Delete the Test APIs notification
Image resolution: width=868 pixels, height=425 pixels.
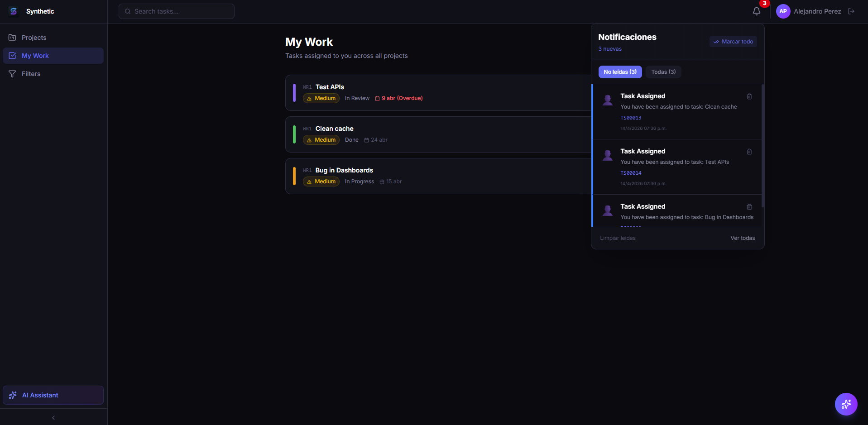749,152
